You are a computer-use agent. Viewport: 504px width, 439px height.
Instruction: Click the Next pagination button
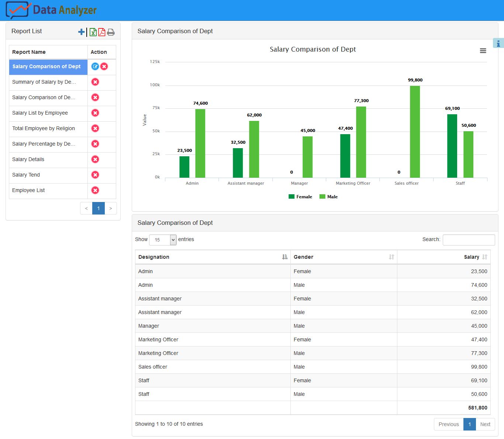tap(485, 424)
